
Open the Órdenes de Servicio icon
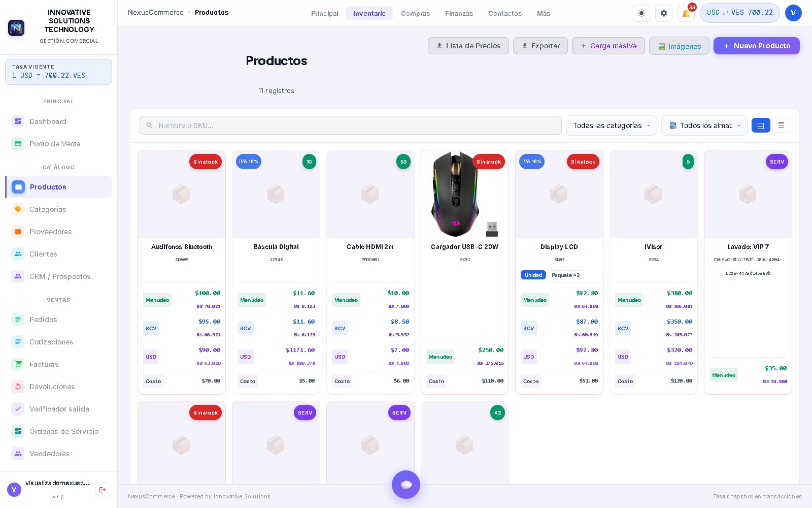(x=18, y=431)
